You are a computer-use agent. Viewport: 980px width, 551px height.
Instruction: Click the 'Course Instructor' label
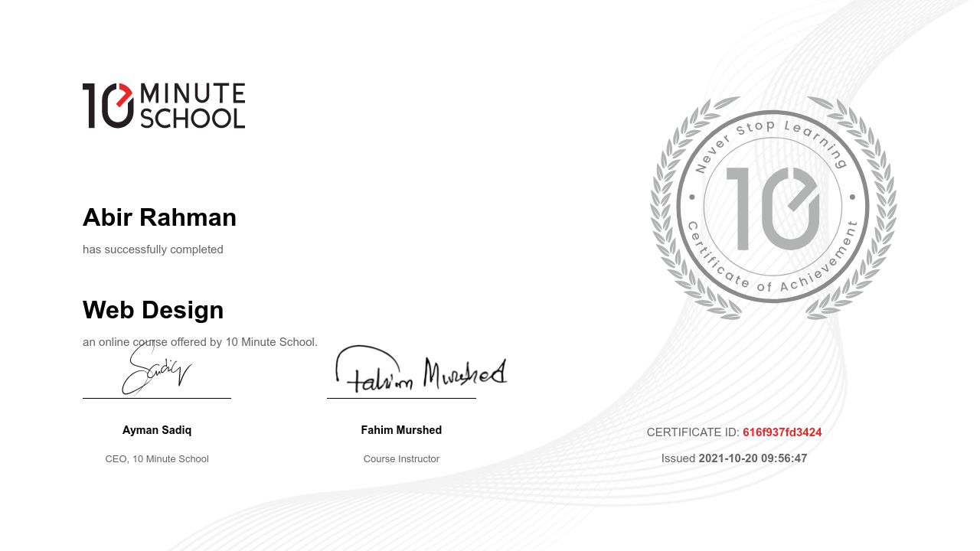(x=401, y=459)
